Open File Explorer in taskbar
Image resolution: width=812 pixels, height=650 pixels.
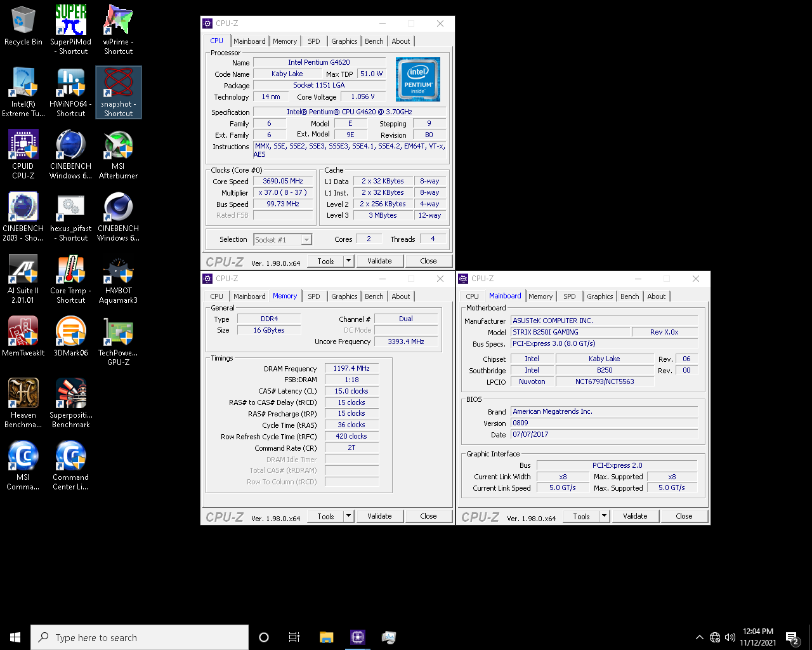(327, 637)
